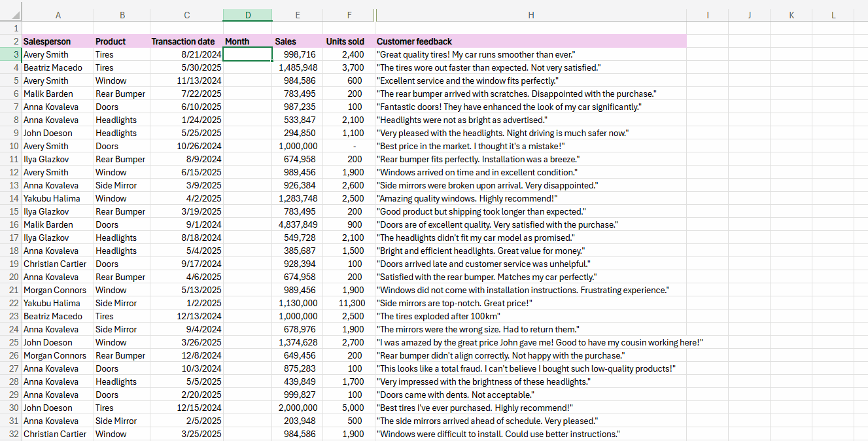Screen dimensions: 868x441
Task: Click date cell '12/13/2024'
Action: [186, 316]
